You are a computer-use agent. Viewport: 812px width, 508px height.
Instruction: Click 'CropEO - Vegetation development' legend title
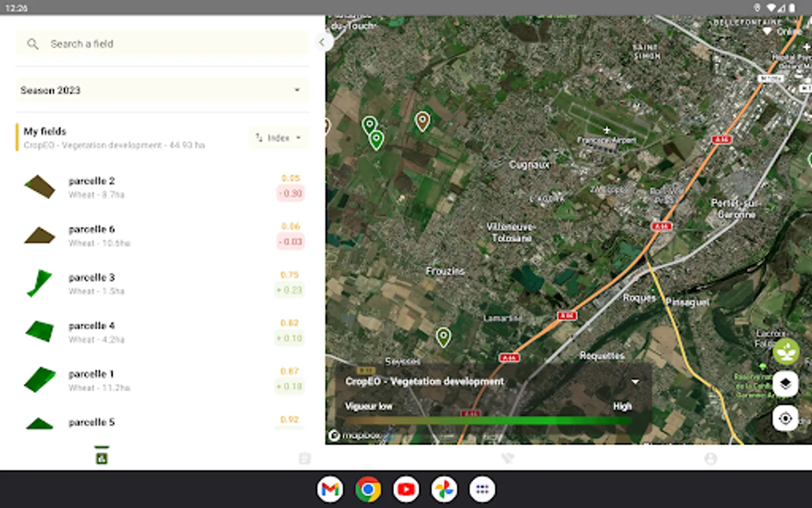[x=425, y=382]
